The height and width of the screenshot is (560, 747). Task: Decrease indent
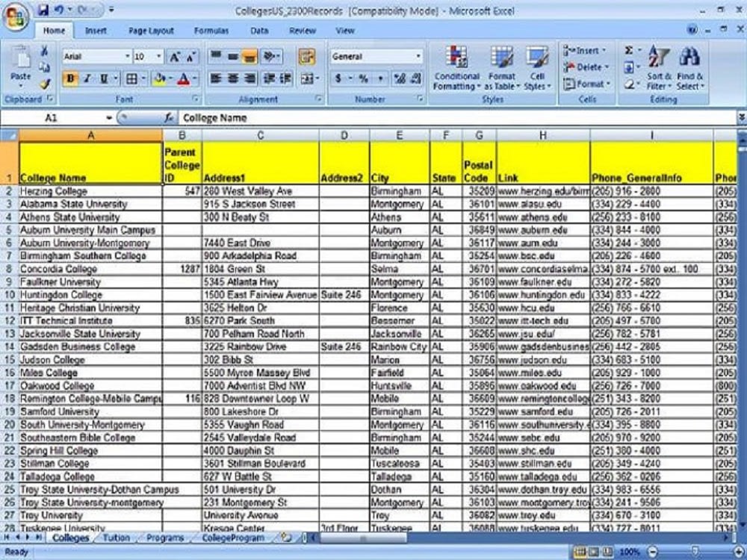(x=269, y=78)
